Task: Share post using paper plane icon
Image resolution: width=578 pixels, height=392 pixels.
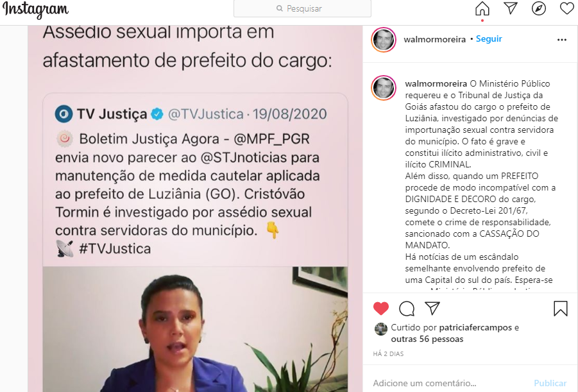Action: pyautogui.click(x=432, y=309)
